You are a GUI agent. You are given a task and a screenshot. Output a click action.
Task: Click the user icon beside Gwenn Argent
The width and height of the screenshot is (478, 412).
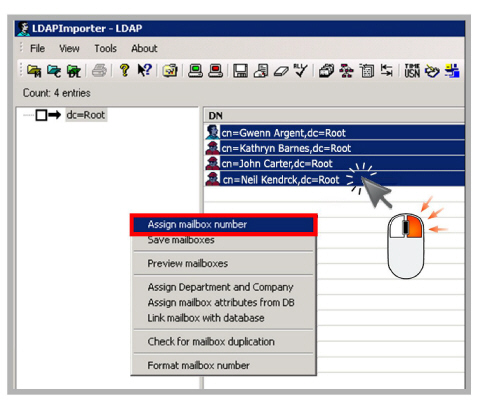(212, 132)
